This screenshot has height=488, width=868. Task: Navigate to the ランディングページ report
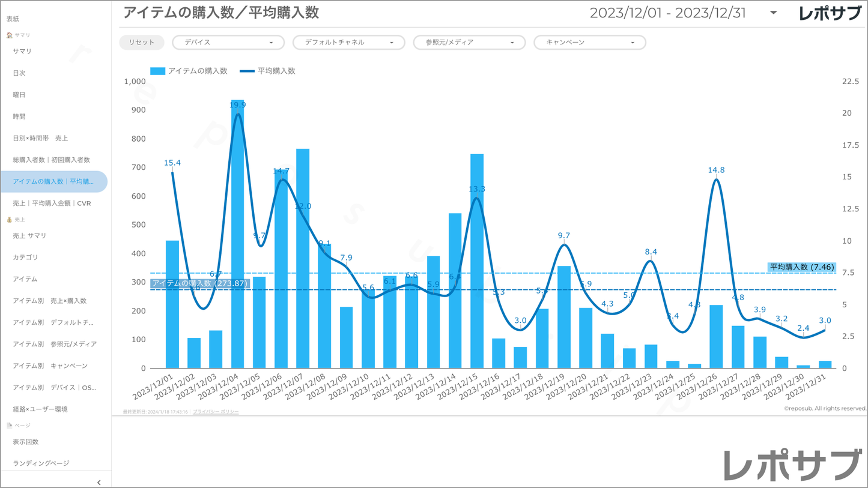coord(41,463)
